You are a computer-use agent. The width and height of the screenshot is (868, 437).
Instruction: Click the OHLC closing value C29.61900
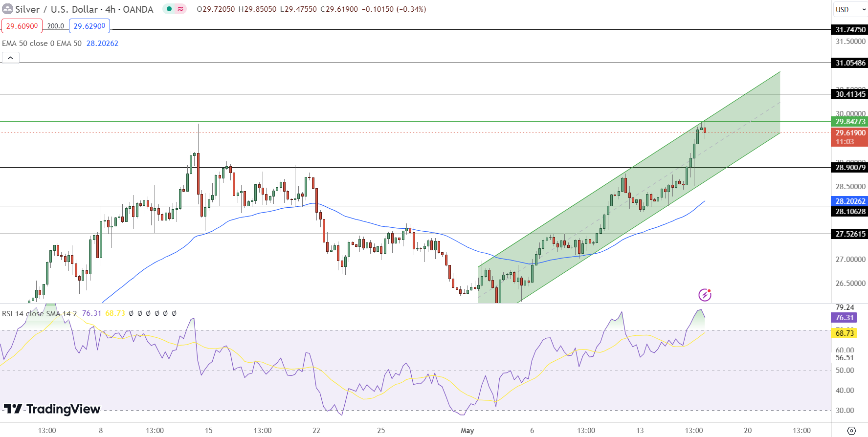coord(339,9)
